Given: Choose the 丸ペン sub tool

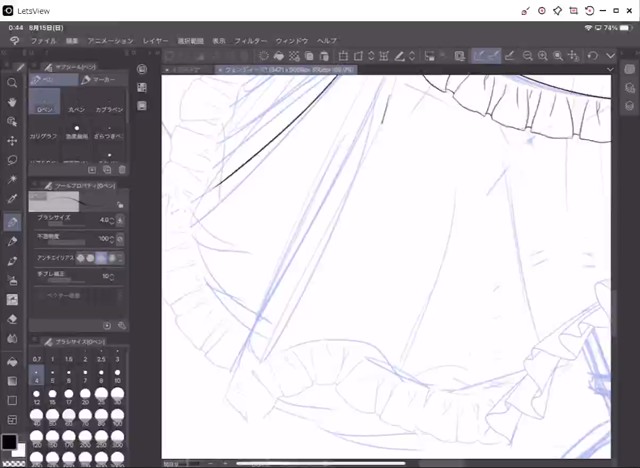Looking at the screenshot, I should (x=77, y=102).
